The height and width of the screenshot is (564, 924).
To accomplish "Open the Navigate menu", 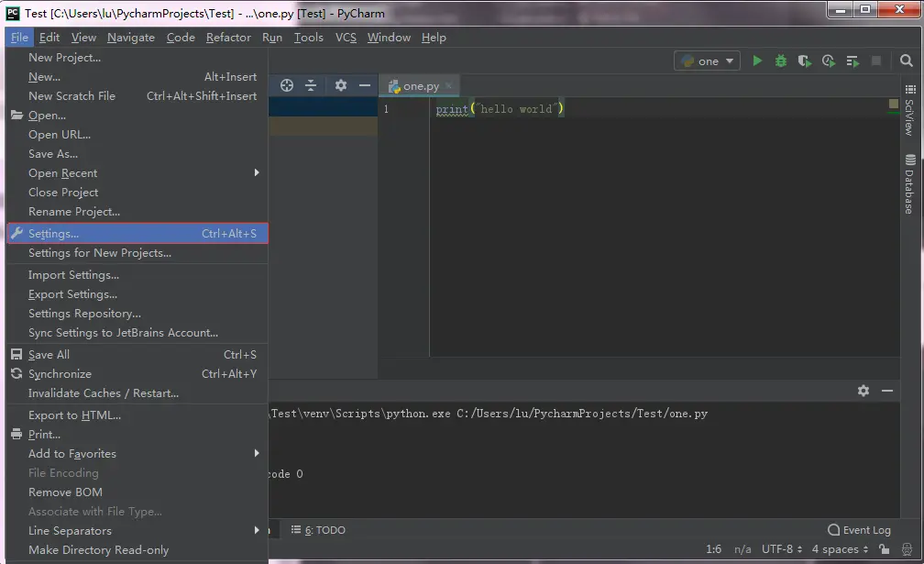I will pos(131,37).
